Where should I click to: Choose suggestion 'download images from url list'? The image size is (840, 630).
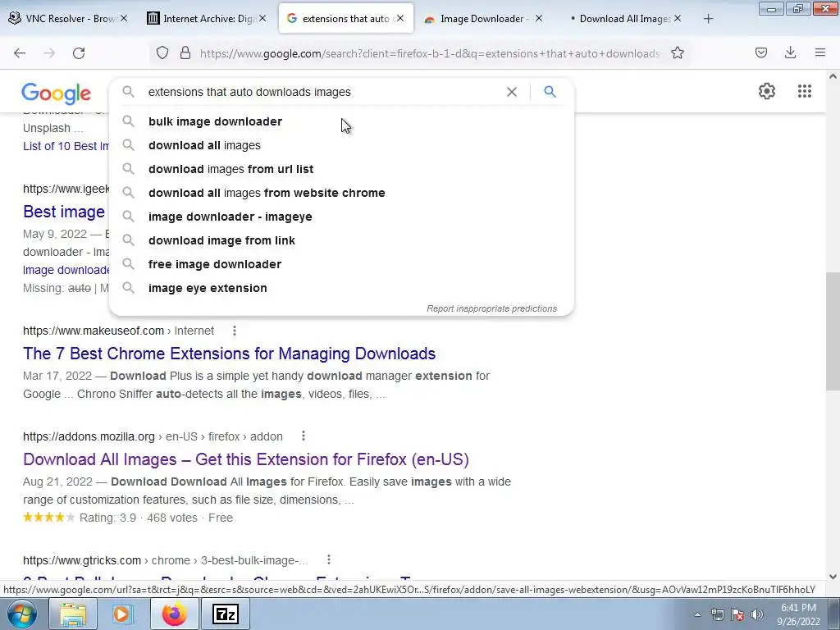pyautogui.click(x=341, y=169)
